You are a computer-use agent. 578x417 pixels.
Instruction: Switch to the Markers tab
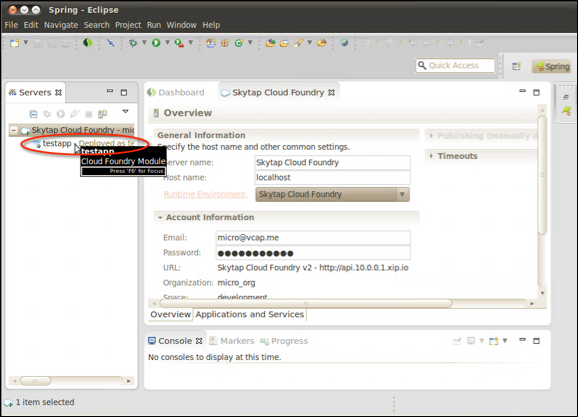point(231,341)
